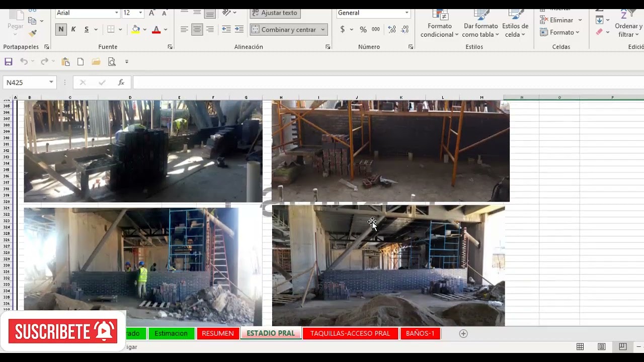Click the red font color swatch
This screenshot has width=644, height=362.
tap(156, 30)
